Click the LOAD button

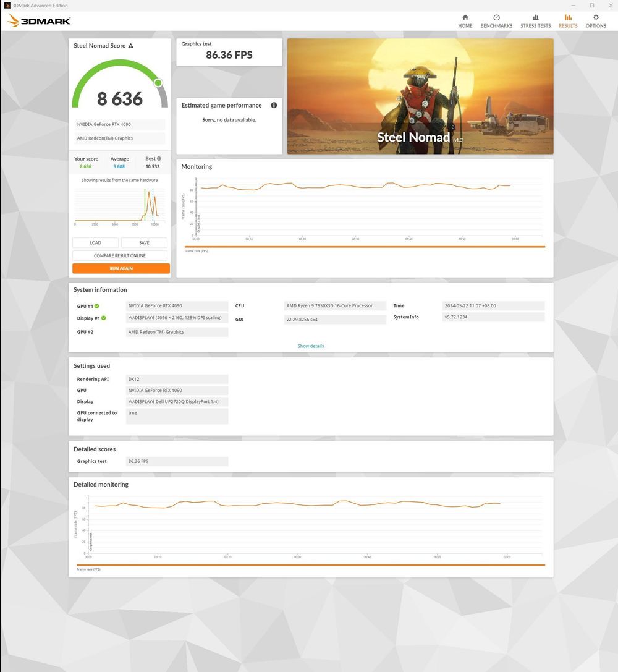point(96,242)
